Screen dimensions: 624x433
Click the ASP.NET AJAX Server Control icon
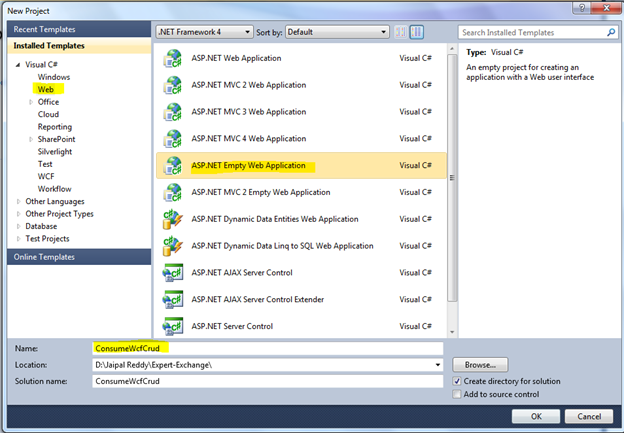click(x=173, y=273)
